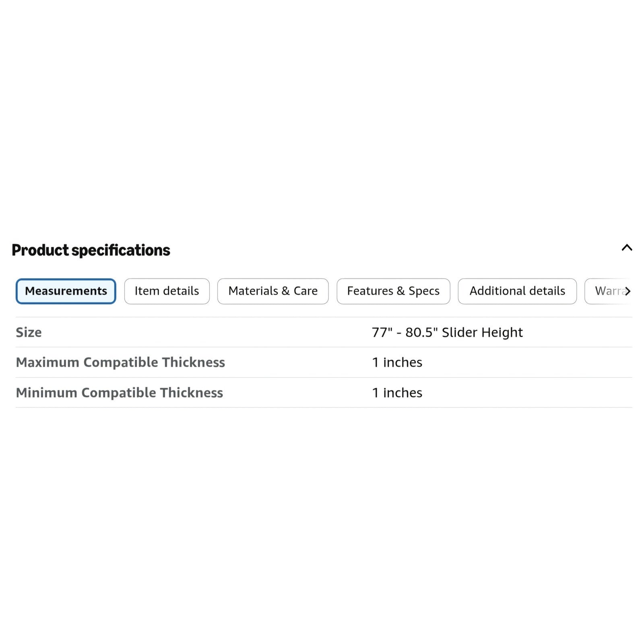The image size is (644, 644).
Task: Click the Minimum Compatible Thickness label
Action: 120,392
